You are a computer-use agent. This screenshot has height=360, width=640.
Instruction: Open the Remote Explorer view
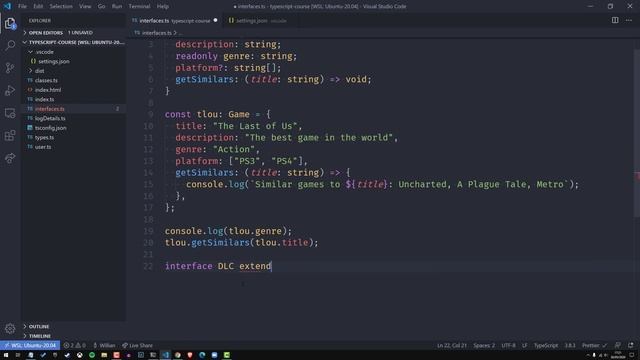pos(10,113)
